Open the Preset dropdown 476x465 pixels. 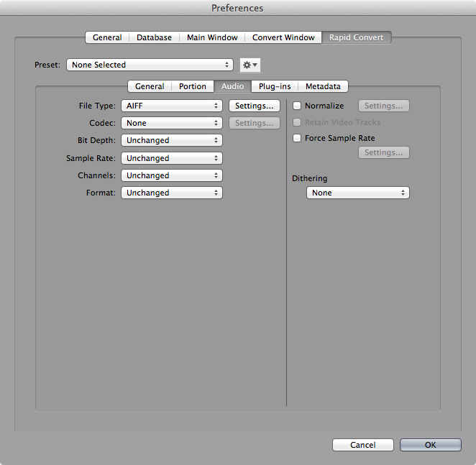pos(150,65)
